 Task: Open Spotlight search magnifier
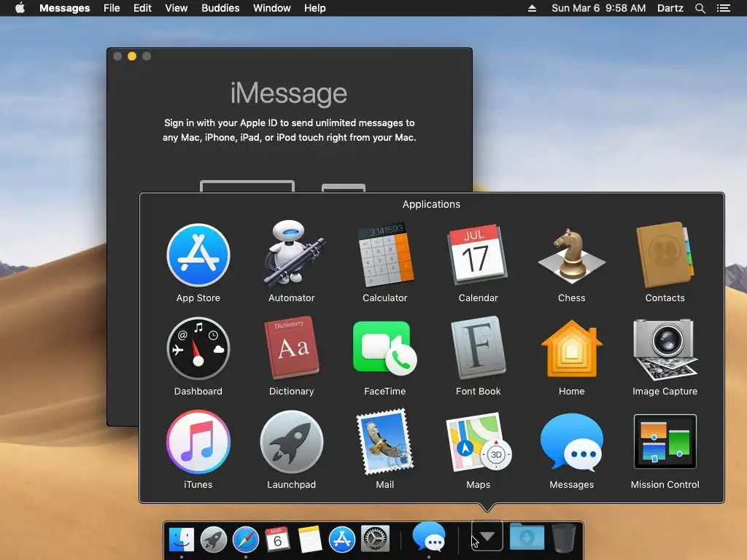pyautogui.click(x=700, y=8)
